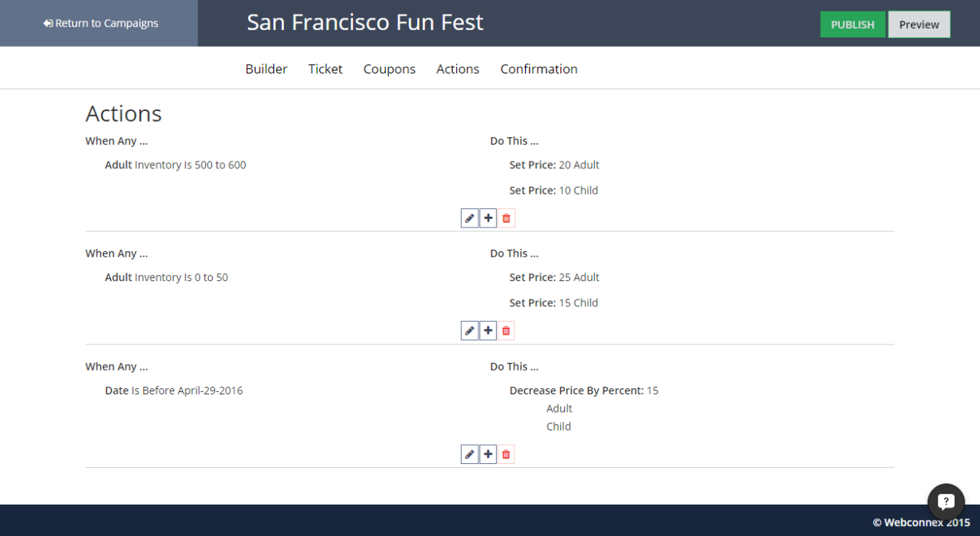Viewport: 980px width, 536px height.
Task: Select the Actions tab
Action: pos(458,69)
